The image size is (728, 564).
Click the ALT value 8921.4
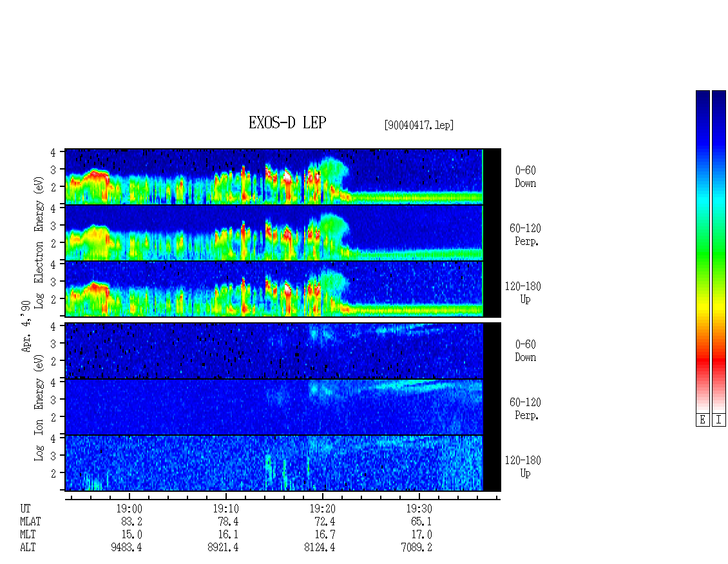pyautogui.click(x=224, y=548)
